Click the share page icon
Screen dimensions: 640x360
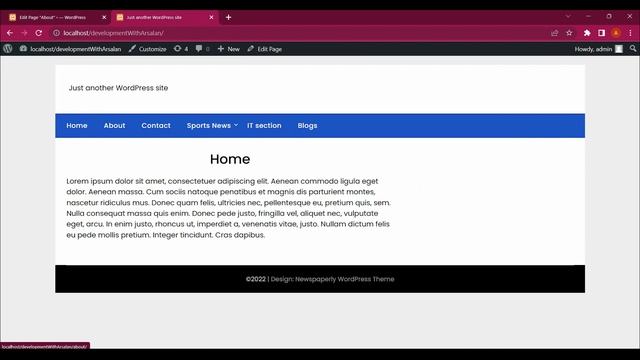point(554,33)
